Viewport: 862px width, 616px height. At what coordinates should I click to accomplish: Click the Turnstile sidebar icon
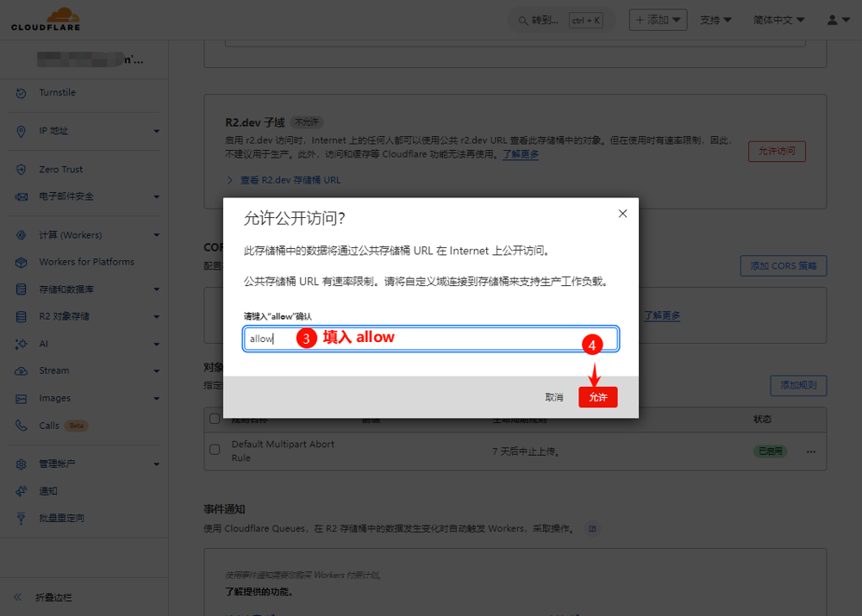click(x=22, y=93)
